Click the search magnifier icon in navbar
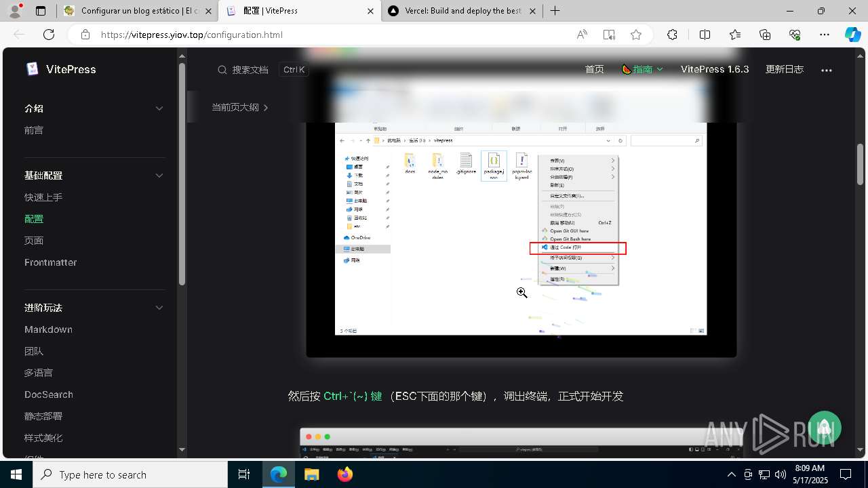Screen dimensions: 868x488 (222, 70)
